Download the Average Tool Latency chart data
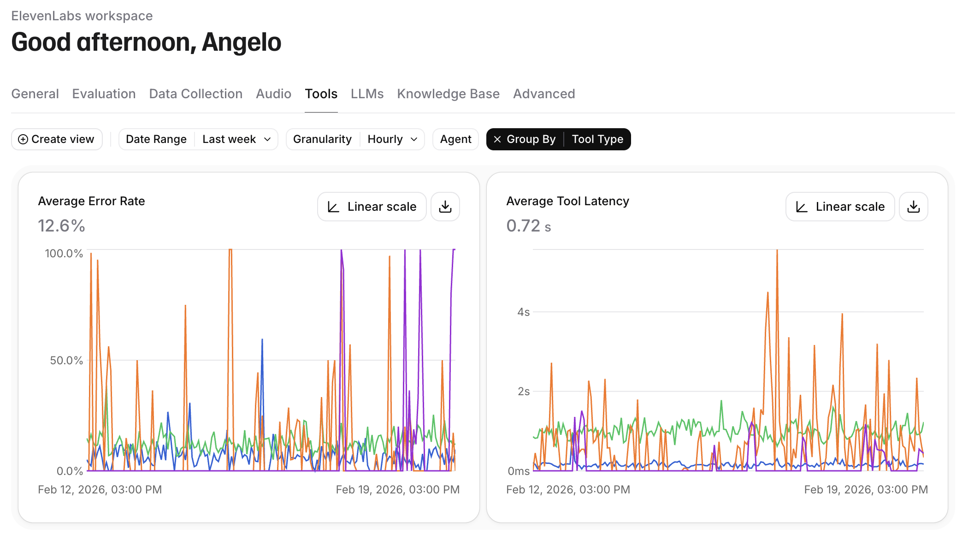Viewport: 980px width, 546px height. point(913,207)
